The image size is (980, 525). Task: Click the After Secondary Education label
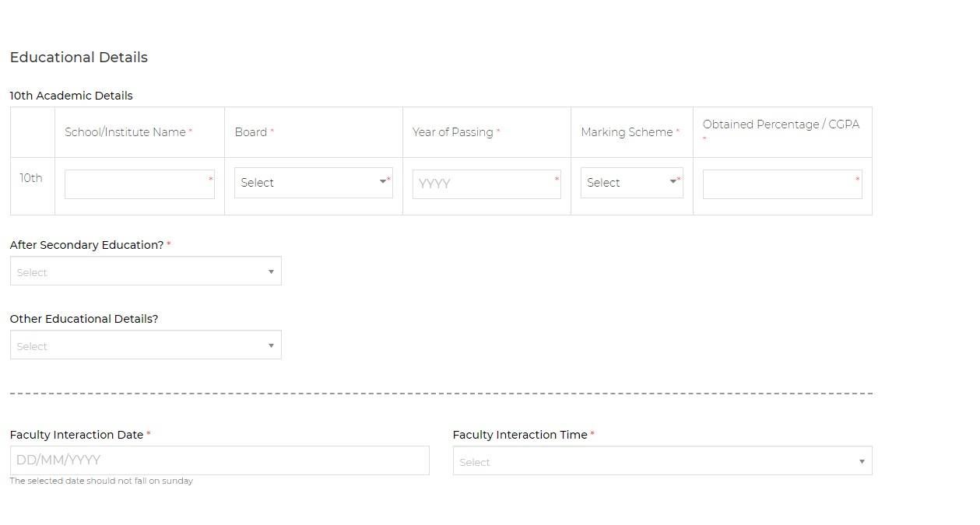coord(86,245)
